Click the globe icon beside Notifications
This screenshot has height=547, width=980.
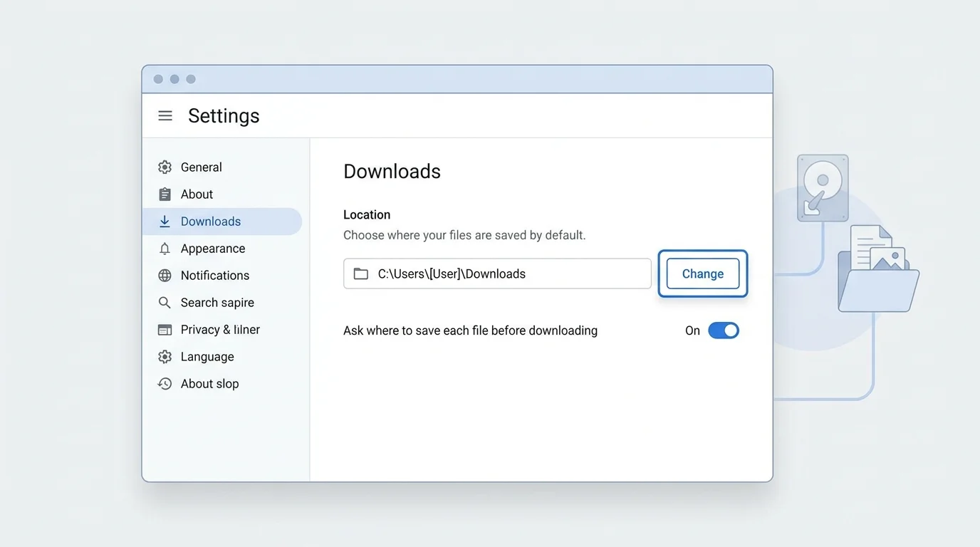pyautogui.click(x=165, y=276)
